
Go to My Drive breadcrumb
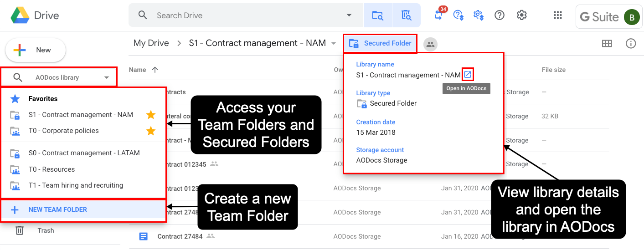coord(151,43)
